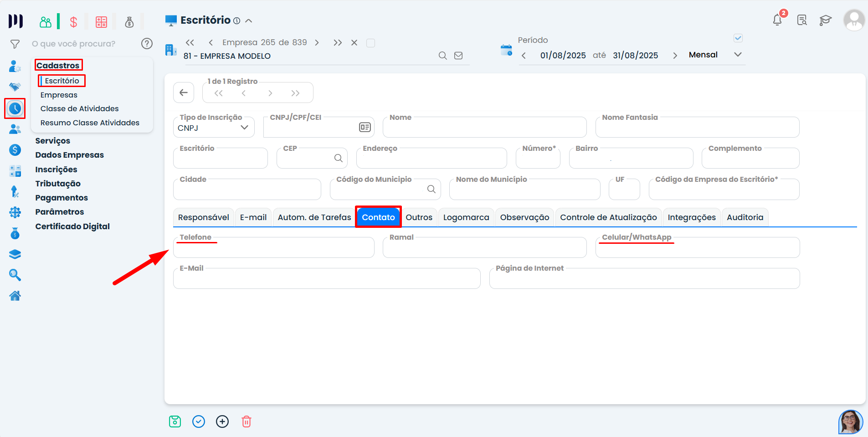Collapse the Escritório title chevron
Viewport: 868px width, 437px height.
click(x=249, y=21)
